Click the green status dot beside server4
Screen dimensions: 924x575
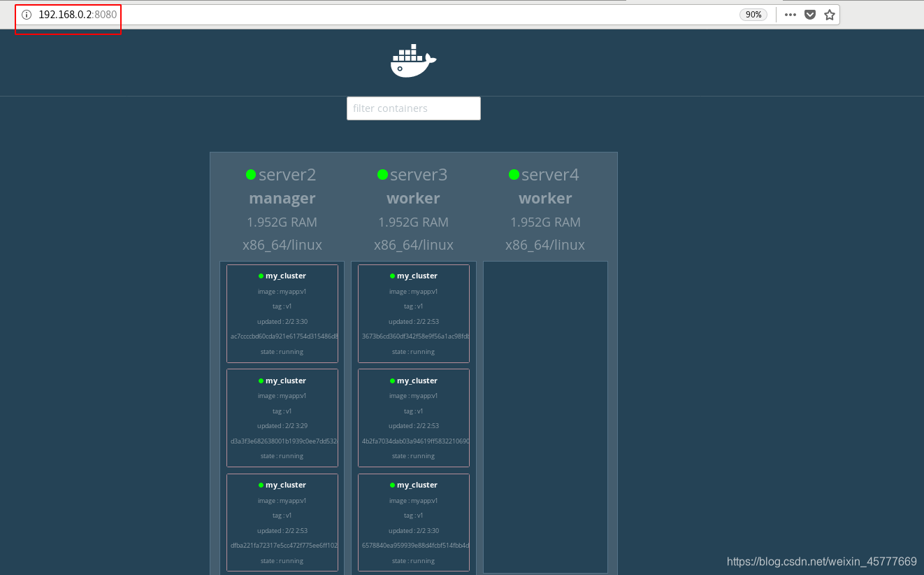coord(514,174)
